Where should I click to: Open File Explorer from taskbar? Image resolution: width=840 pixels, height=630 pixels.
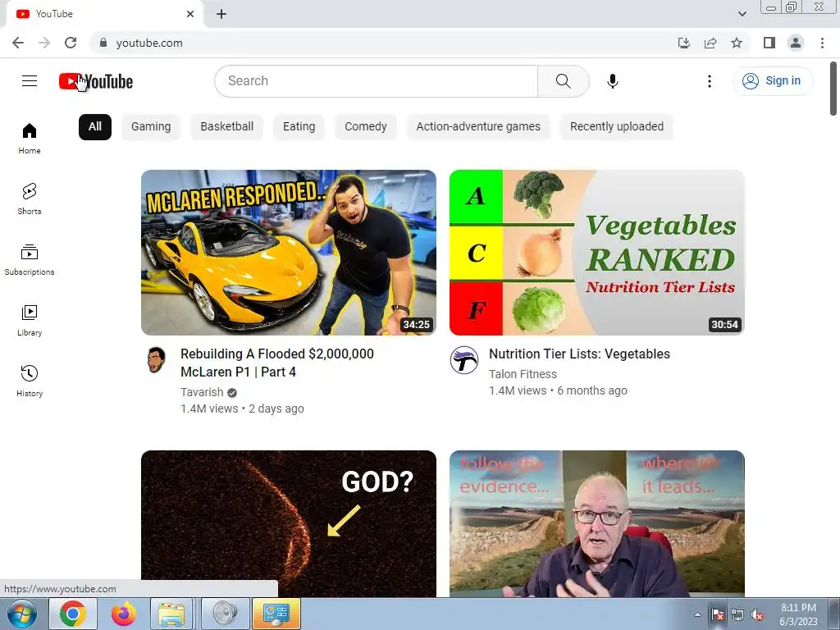click(x=171, y=614)
